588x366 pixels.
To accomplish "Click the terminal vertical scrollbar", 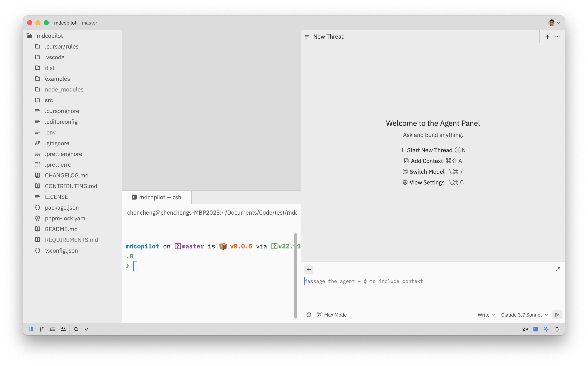I will (295, 276).
